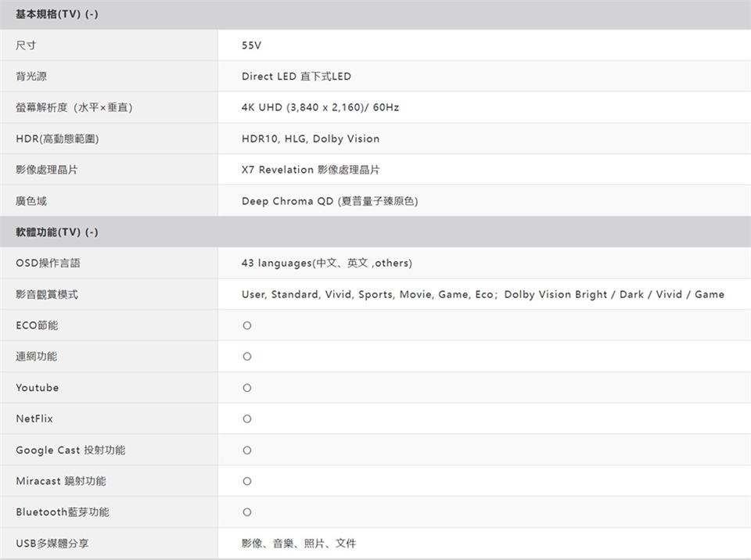Click the 43 languages value text

tap(326, 263)
